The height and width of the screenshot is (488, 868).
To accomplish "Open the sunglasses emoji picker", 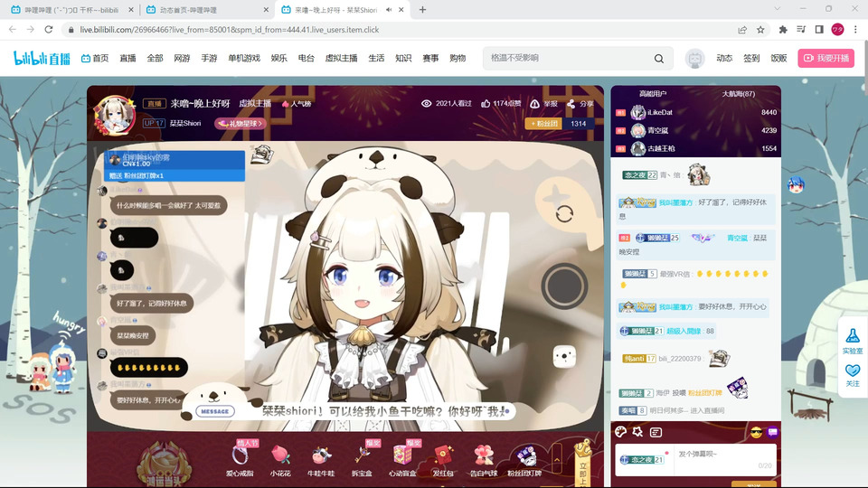I will pos(756,432).
